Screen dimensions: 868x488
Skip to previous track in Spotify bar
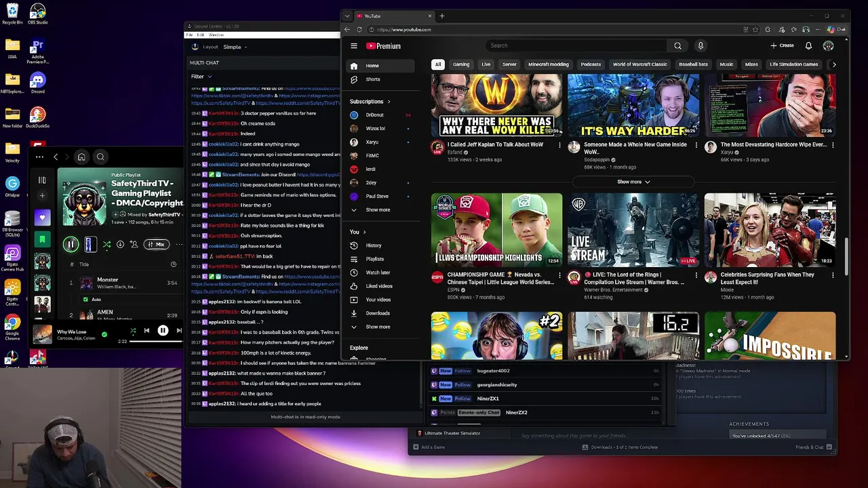coord(146,331)
